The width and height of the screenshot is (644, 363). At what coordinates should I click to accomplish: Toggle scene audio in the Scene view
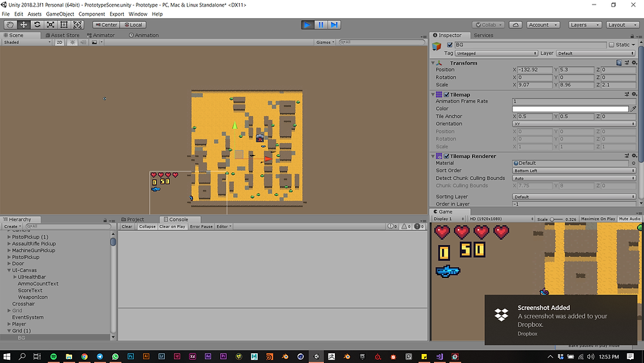83,43
